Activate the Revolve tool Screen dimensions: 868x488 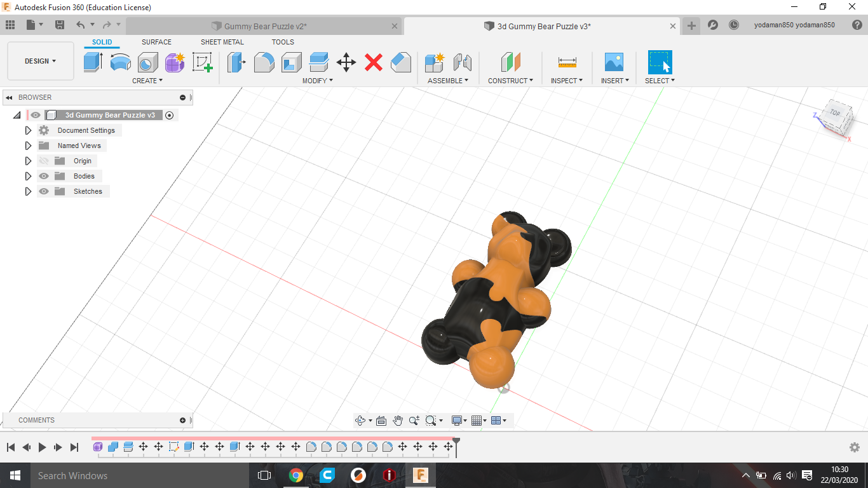pos(121,62)
